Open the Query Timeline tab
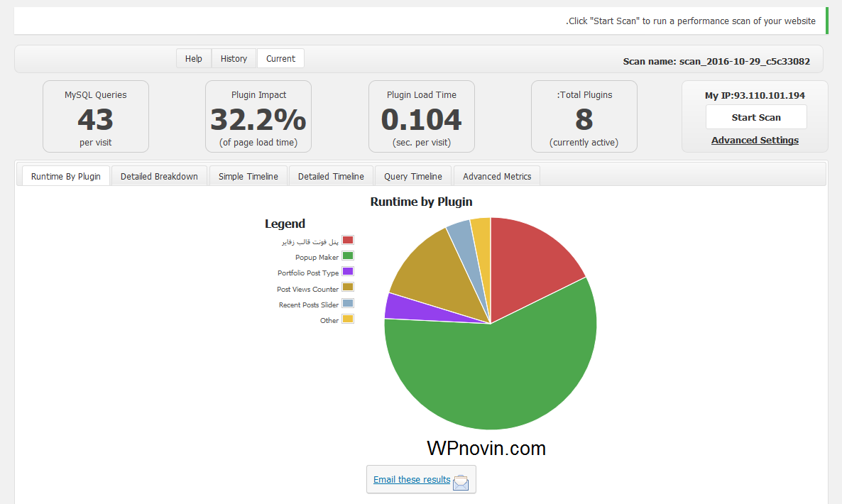Viewport: 842px width, 504px height. pos(413,176)
